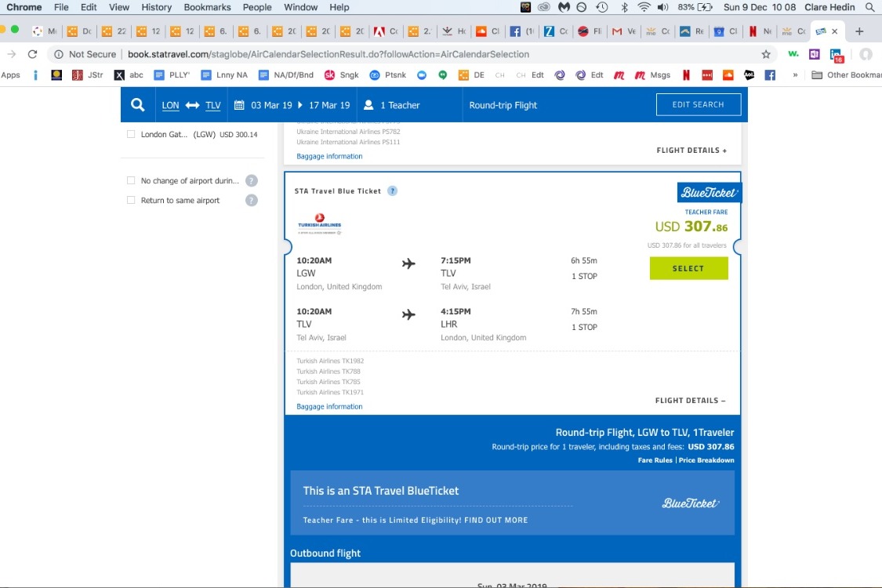Open the History menu
This screenshot has height=588, width=882.
coord(156,7)
